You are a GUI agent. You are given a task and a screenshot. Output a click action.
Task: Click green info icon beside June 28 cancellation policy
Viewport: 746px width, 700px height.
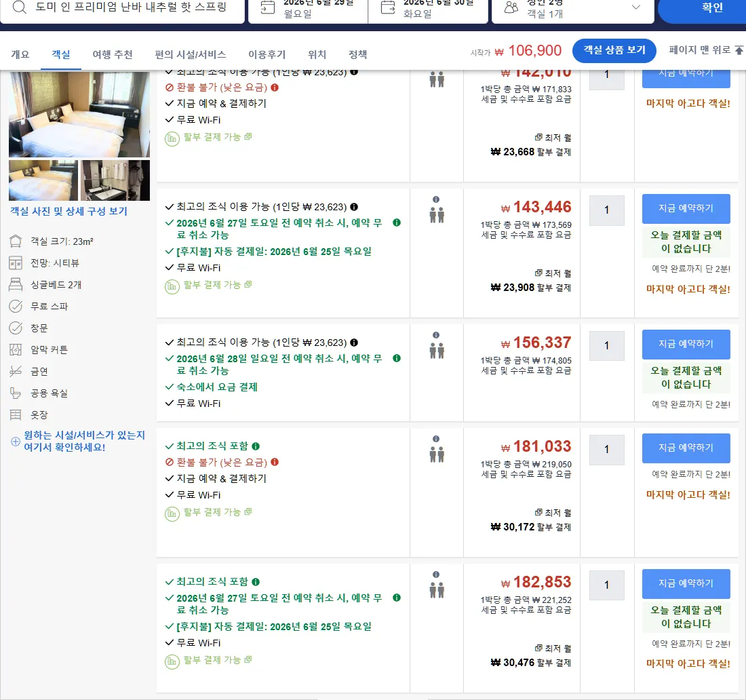(x=397, y=358)
